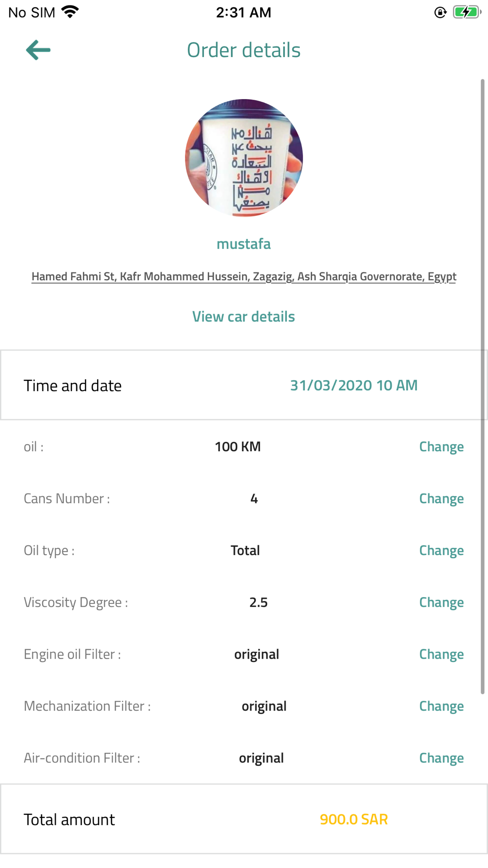Tap the 900.0 SAR total amount
This screenshot has width=488, height=868.
click(x=354, y=819)
